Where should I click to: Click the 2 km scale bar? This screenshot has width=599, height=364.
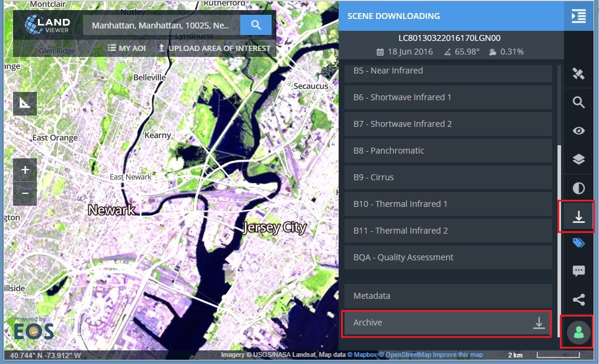558,355
